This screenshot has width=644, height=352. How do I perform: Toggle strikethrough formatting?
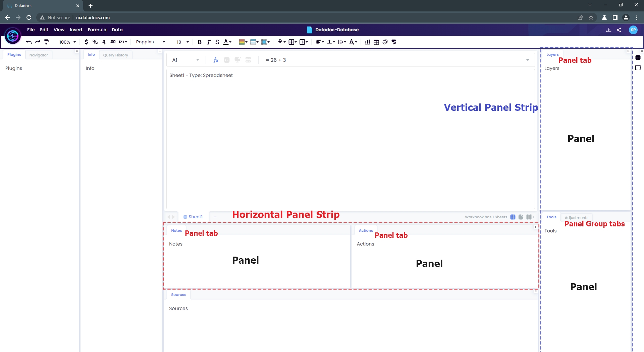(x=217, y=42)
